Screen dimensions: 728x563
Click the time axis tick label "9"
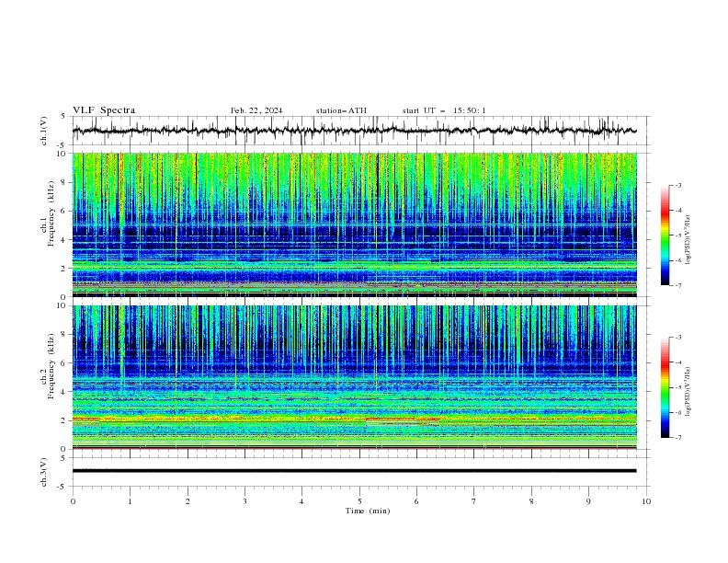tap(588, 501)
